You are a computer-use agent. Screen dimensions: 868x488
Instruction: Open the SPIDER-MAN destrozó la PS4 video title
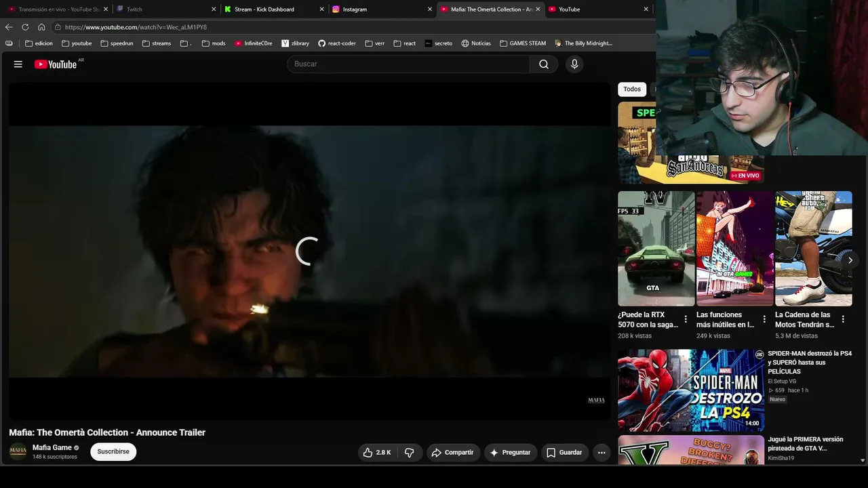click(x=810, y=363)
